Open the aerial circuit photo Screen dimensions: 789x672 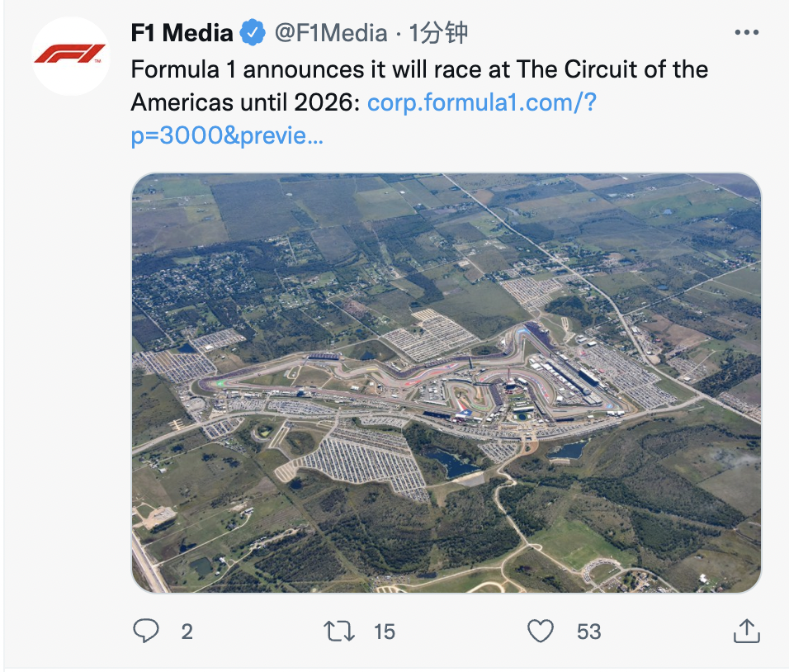(446, 382)
